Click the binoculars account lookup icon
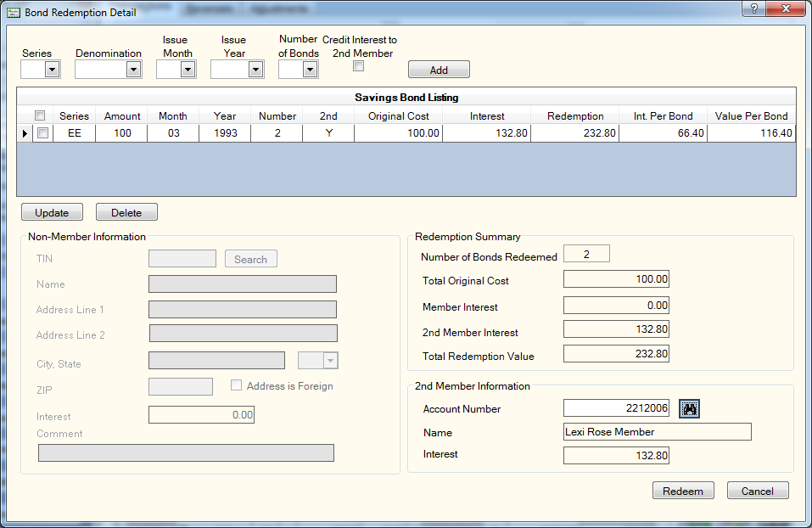 tap(689, 409)
